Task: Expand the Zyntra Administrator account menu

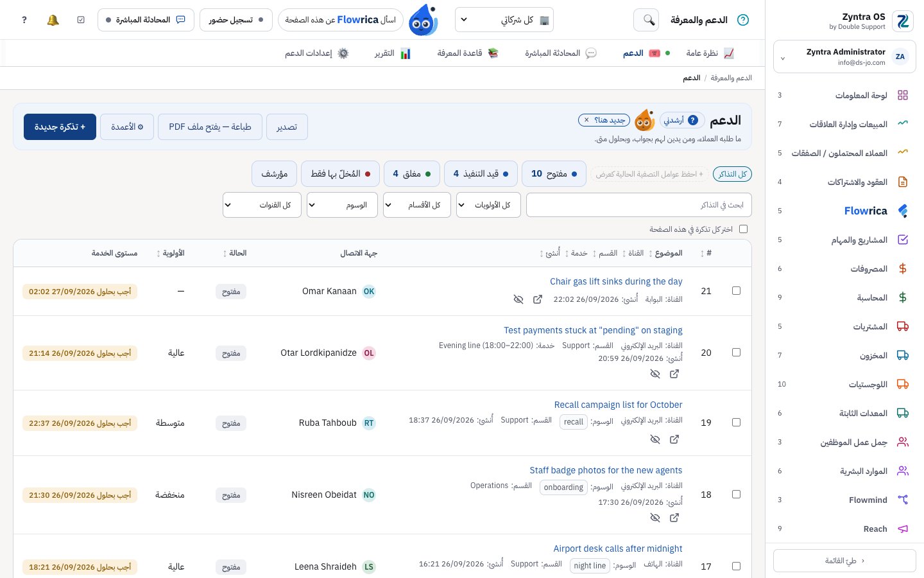Action: (x=844, y=57)
